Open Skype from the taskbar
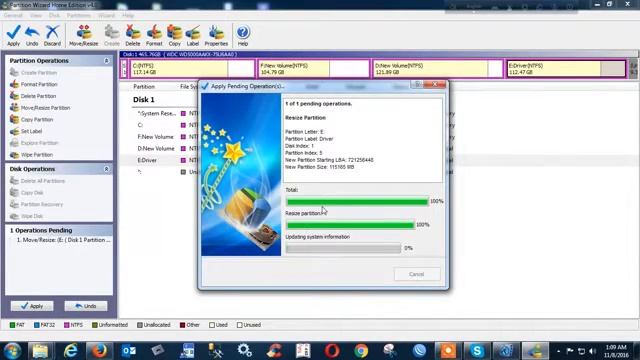Viewport: 640px width, 360px height. 477,351
